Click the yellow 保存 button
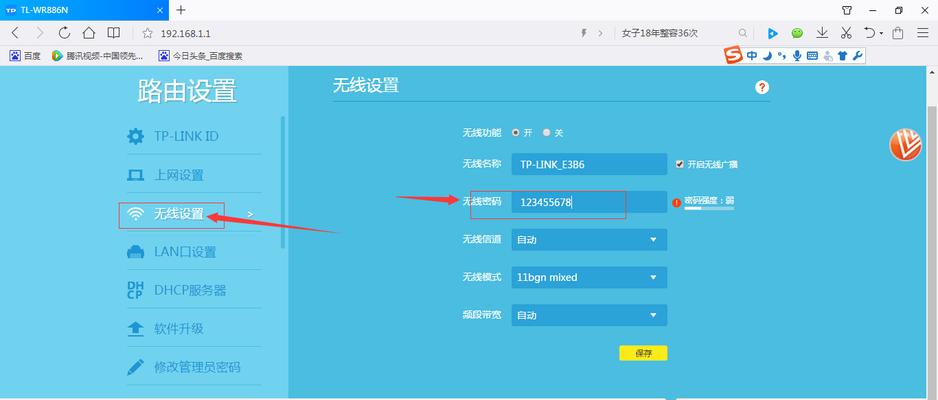This screenshot has height=400, width=938. click(643, 353)
